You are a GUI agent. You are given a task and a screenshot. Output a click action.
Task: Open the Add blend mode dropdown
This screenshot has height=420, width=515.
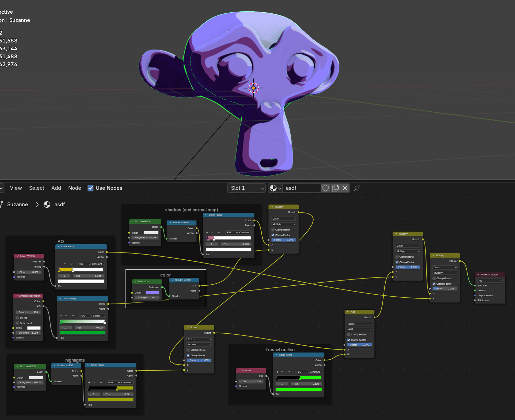coord(360,329)
